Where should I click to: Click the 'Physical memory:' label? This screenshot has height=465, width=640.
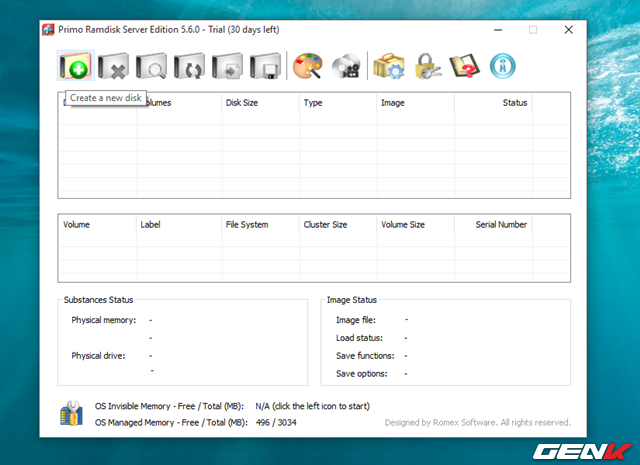coord(104,320)
